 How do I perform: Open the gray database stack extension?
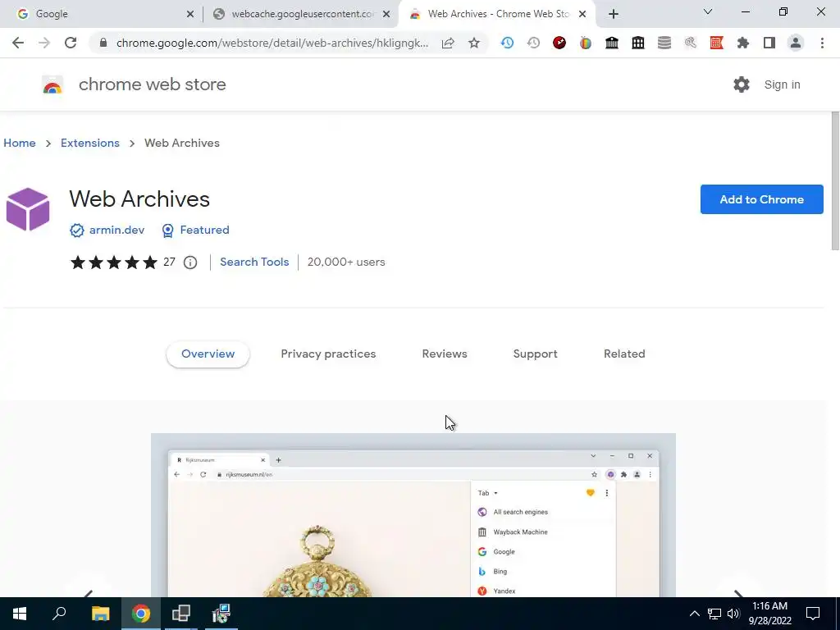click(x=664, y=43)
